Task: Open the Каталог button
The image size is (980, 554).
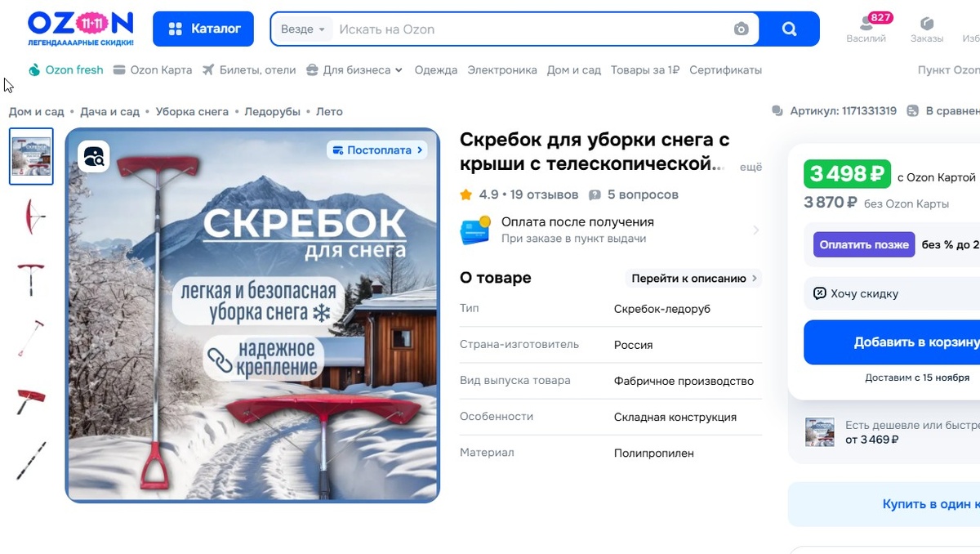Action: click(203, 29)
